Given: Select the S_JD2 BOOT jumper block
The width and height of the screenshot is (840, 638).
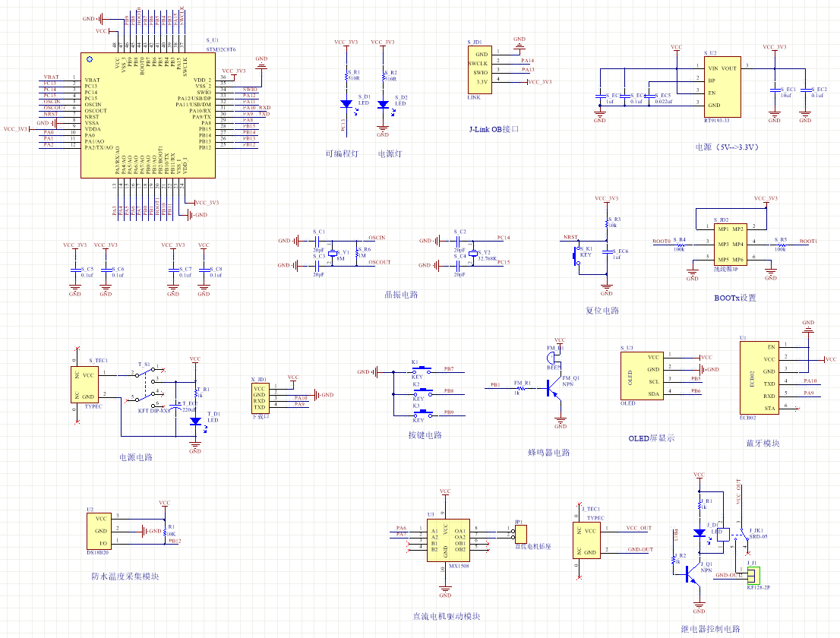Looking at the screenshot, I should click(x=730, y=245).
